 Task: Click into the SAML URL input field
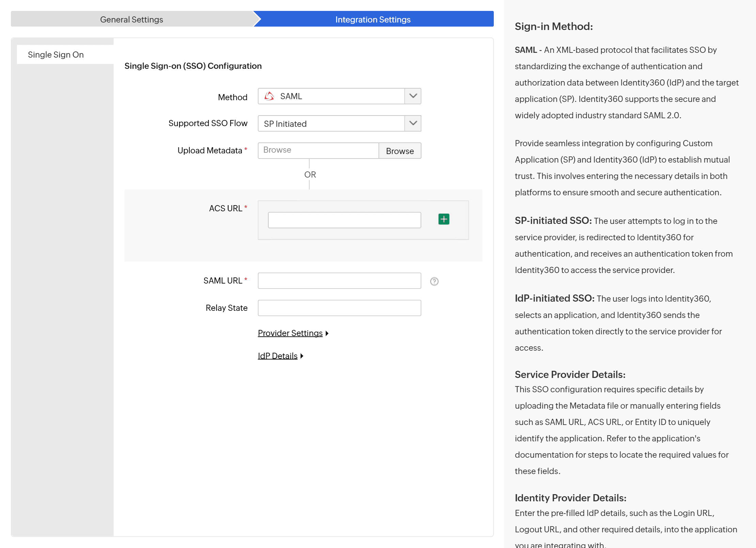(340, 281)
